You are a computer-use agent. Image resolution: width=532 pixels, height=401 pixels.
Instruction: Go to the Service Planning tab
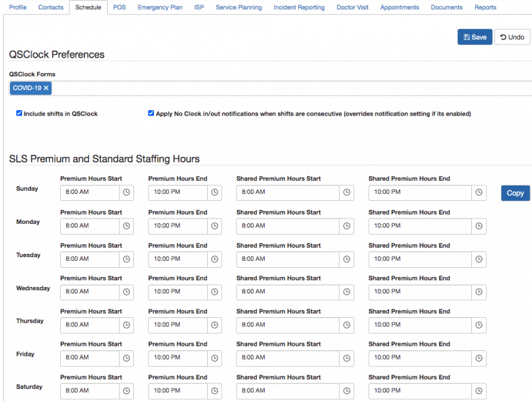coord(238,8)
